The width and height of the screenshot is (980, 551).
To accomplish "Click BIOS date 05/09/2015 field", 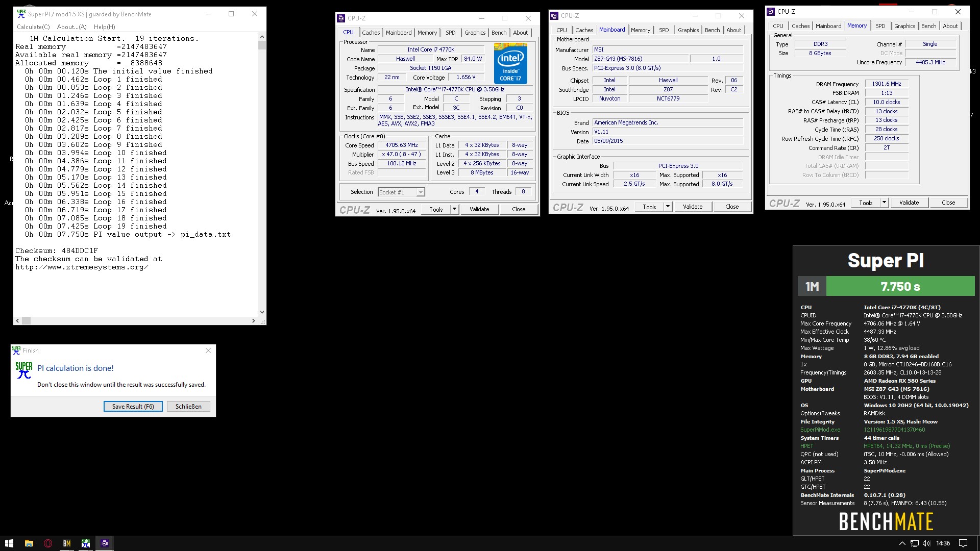I will click(668, 141).
